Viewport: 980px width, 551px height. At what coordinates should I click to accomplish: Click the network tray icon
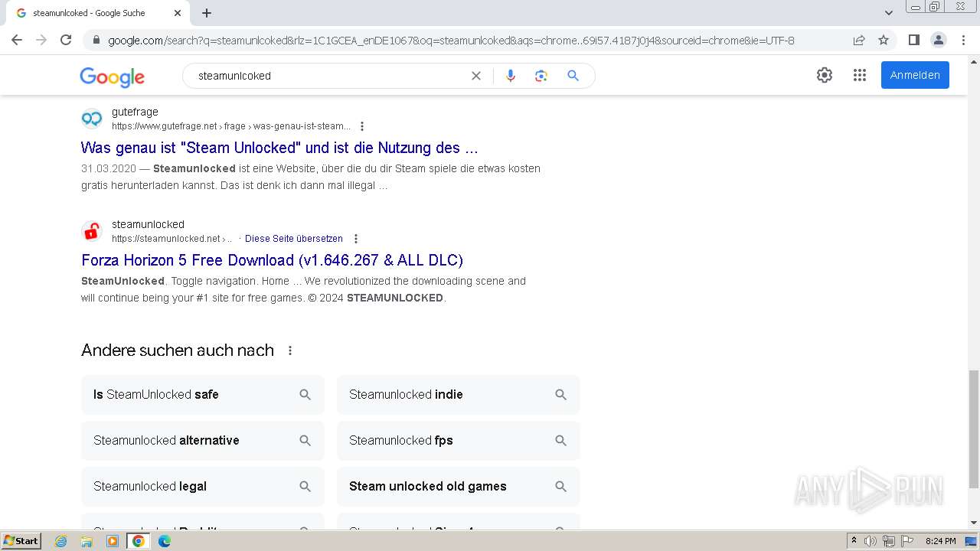coord(889,541)
